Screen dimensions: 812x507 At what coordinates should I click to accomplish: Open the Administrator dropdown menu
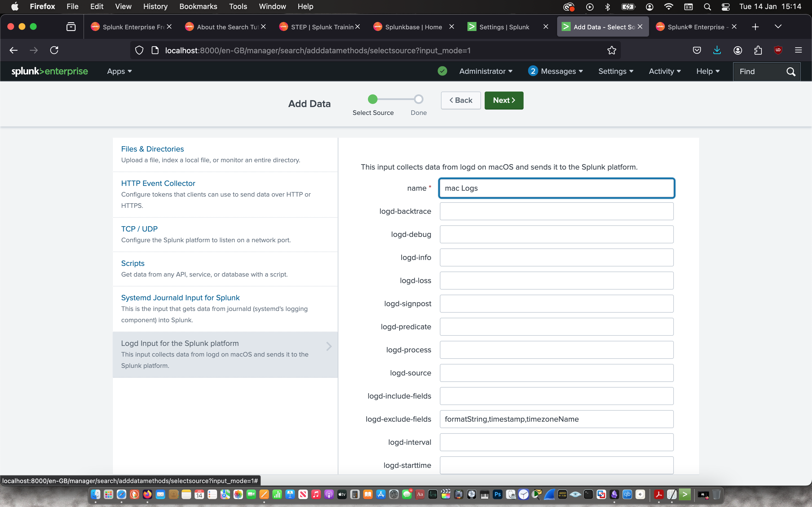click(x=486, y=71)
